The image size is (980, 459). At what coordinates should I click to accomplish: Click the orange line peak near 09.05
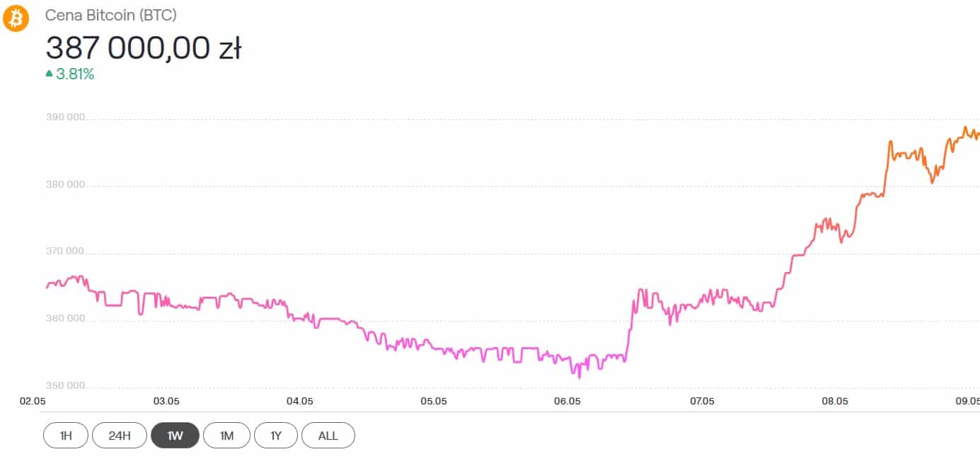pos(965,127)
